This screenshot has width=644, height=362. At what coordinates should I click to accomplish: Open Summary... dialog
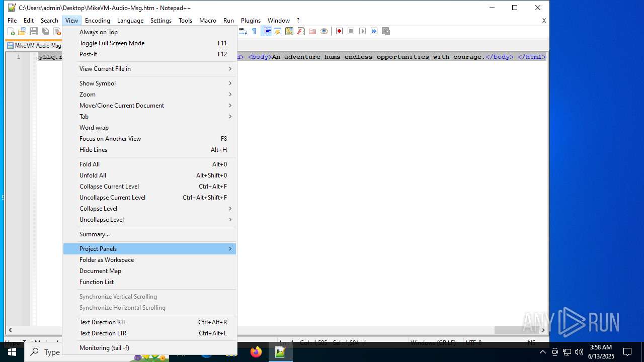149,234
